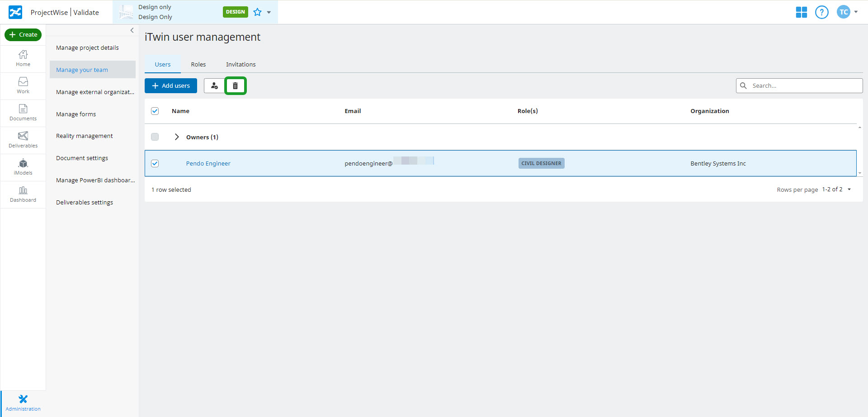Click the Name column header
868x417 pixels.
[x=180, y=111]
